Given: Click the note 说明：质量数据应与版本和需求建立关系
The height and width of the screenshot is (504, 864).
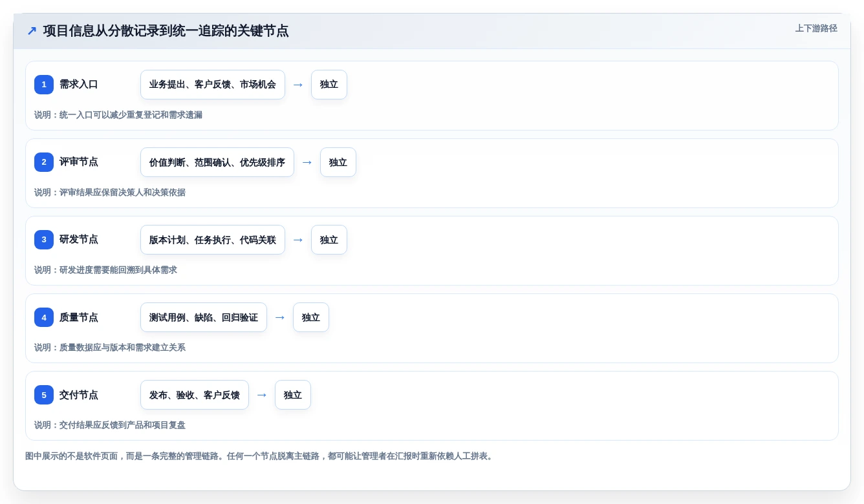Looking at the screenshot, I should [x=110, y=348].
